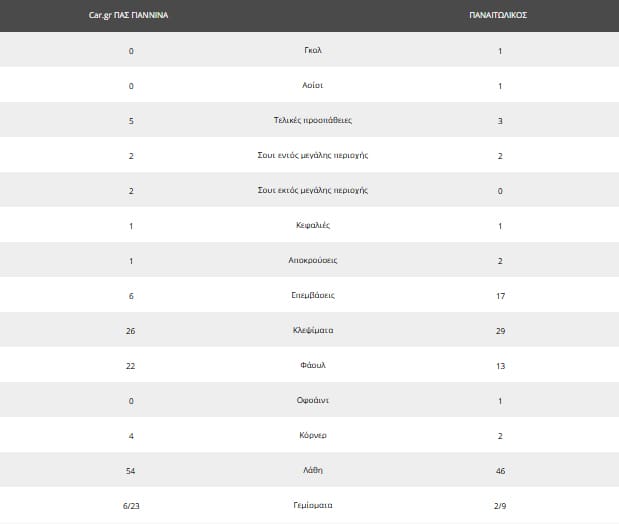619x524 pixels.
Task: Click the Κόρνερ statistic label
Action: coord(313,435)
